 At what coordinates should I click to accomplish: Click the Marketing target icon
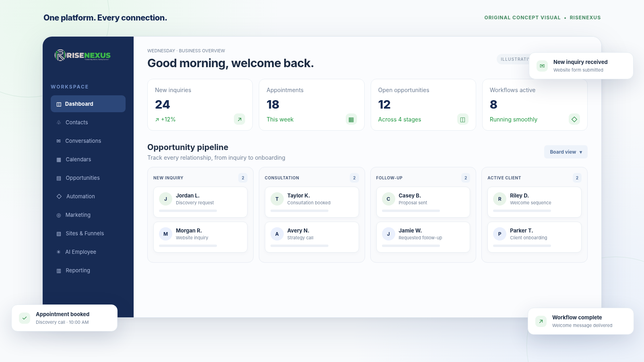point(59,215)
